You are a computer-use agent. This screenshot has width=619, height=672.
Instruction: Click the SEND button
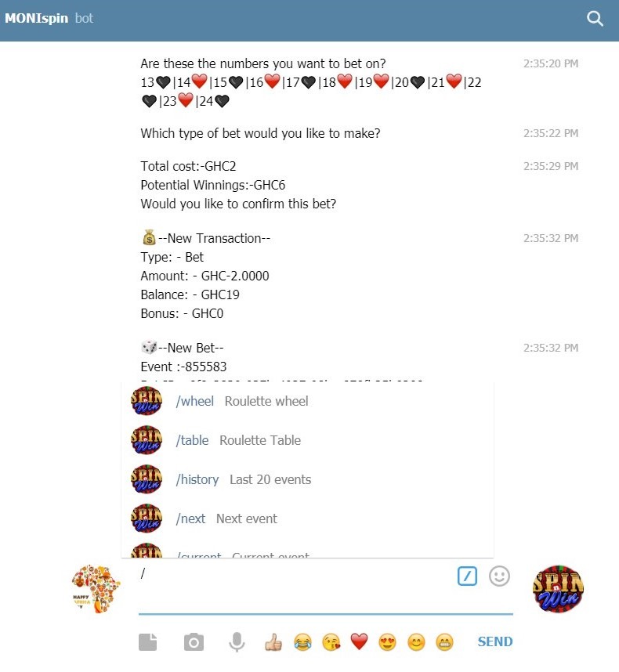495,641
